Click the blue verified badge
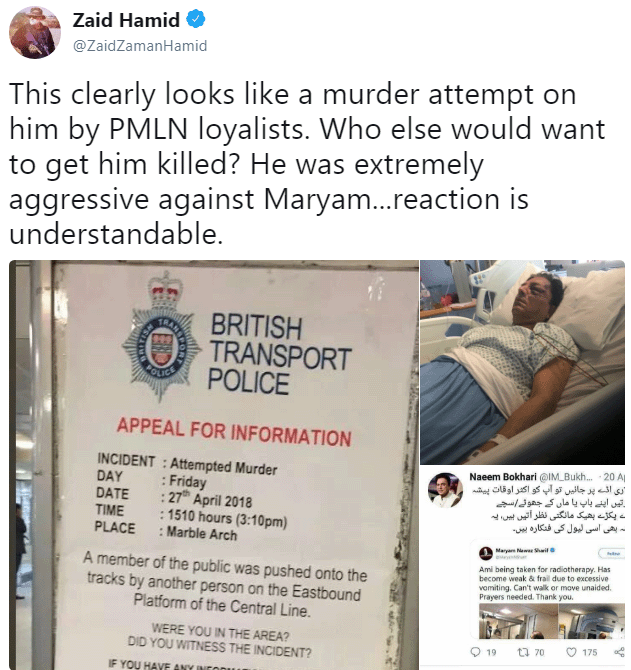 (196, 19)
